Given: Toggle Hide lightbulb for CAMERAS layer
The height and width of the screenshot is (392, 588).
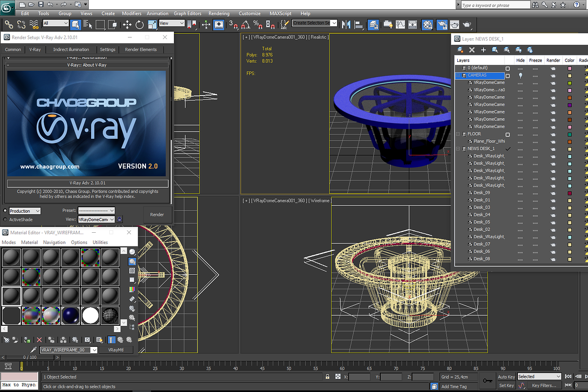Looking at the screenshot, I should (x=520, y=75).
